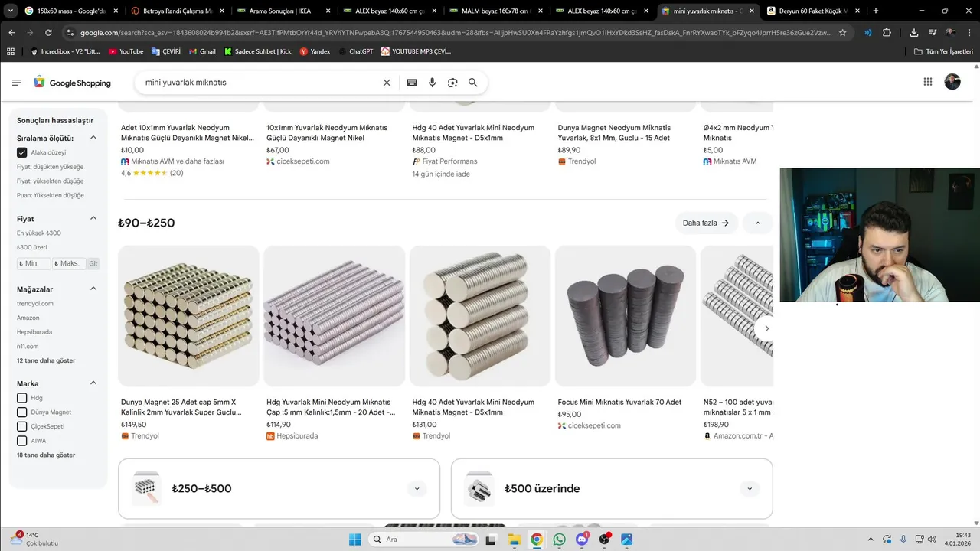Screen dimensions: 980x551
Task: Open File Explorer from the taskbar
Action: [514, 540]
